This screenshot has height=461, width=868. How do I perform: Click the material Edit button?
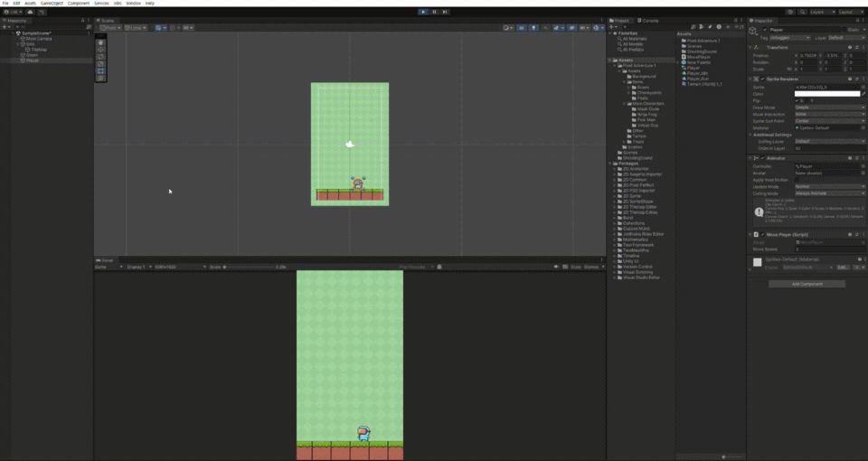click(843, 268)
